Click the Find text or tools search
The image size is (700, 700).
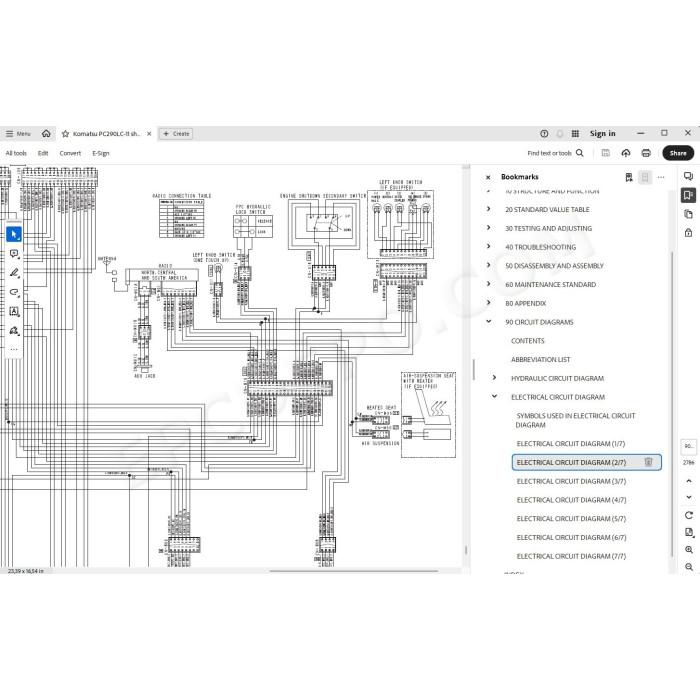[555, 153]
